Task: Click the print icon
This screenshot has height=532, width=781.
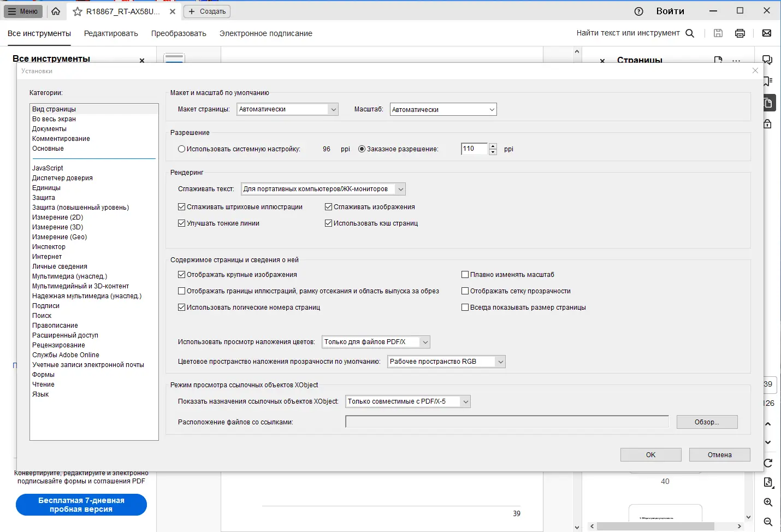Action: click(740, 33)
